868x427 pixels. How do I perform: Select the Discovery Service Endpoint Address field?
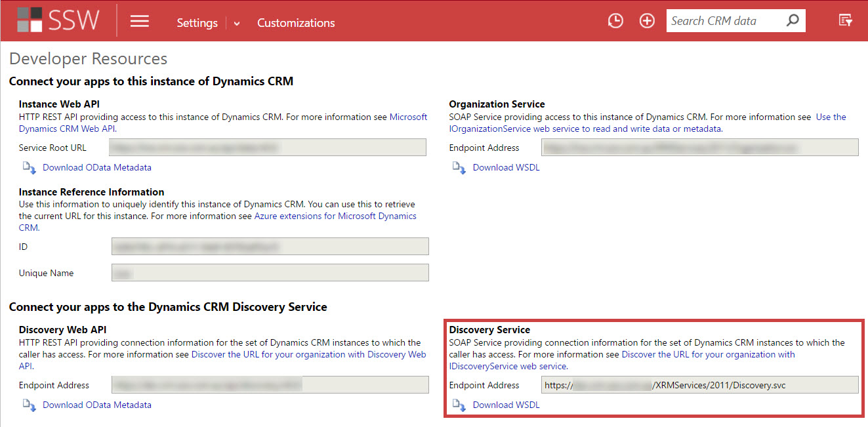tap(699, 385)
